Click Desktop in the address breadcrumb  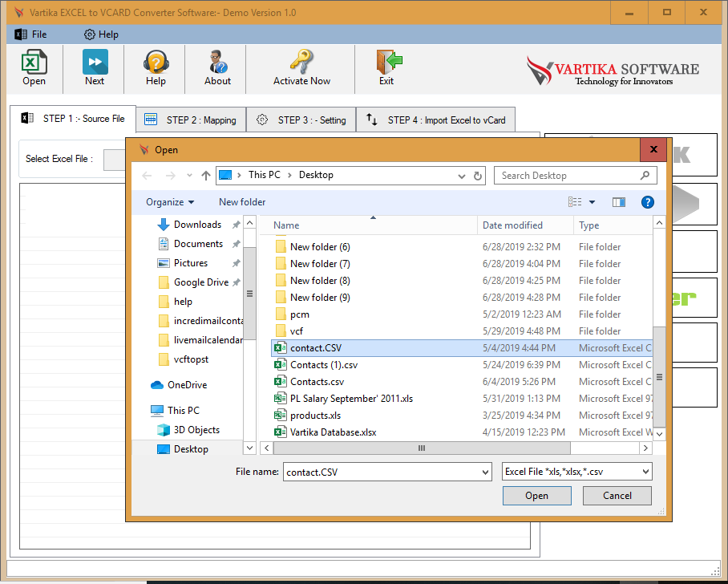[316, 175]
